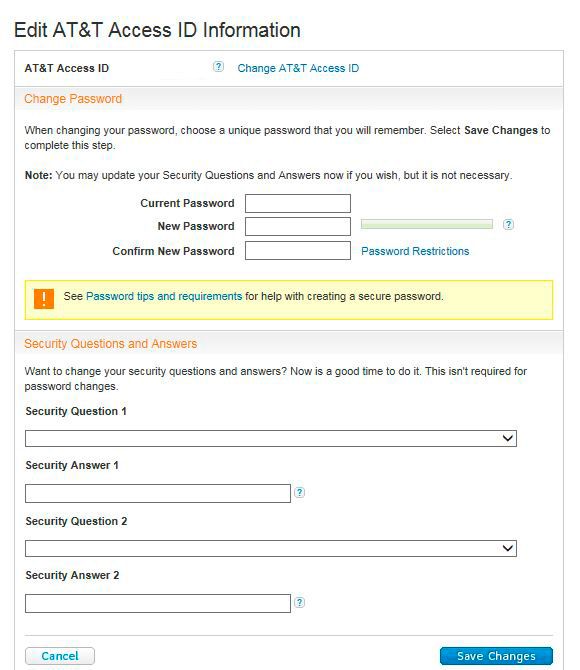Click the Security Question 2 dropdown arrow
The image size is (580, 670).
coord(507,548)
